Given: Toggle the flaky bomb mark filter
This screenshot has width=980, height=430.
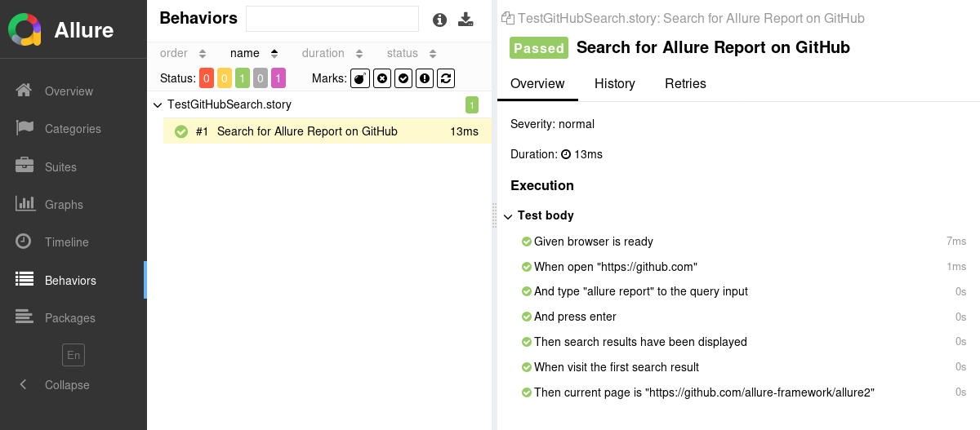Looking at the screenshot, I should 360,78.
